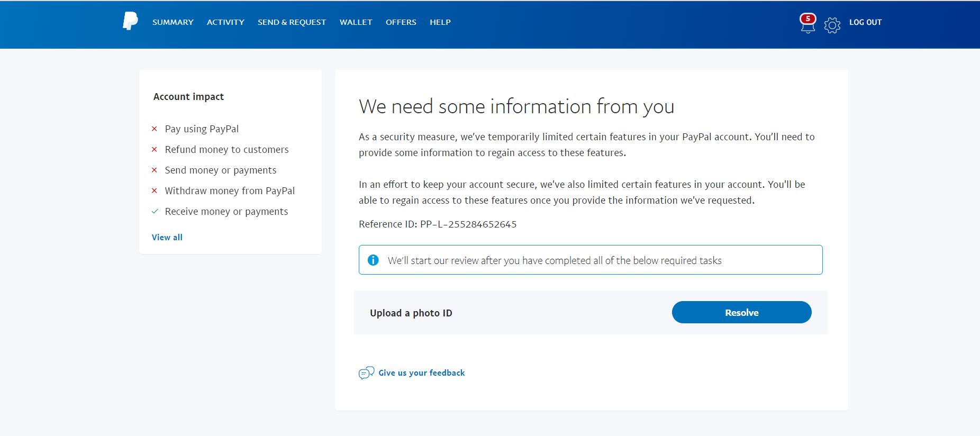Open Give us your feedback link
The width and height of the screenshot is (980, 436).
(422, 373)
